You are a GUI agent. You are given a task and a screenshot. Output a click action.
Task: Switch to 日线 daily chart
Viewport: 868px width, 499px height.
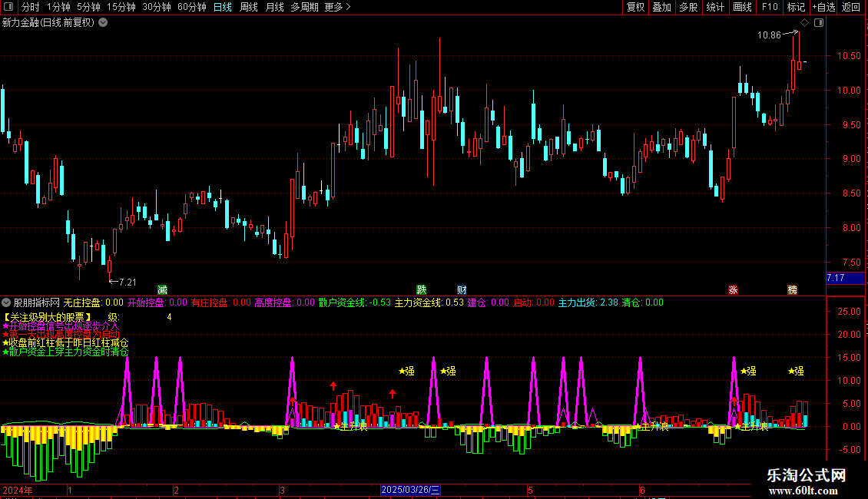click(x=223, y=7)
